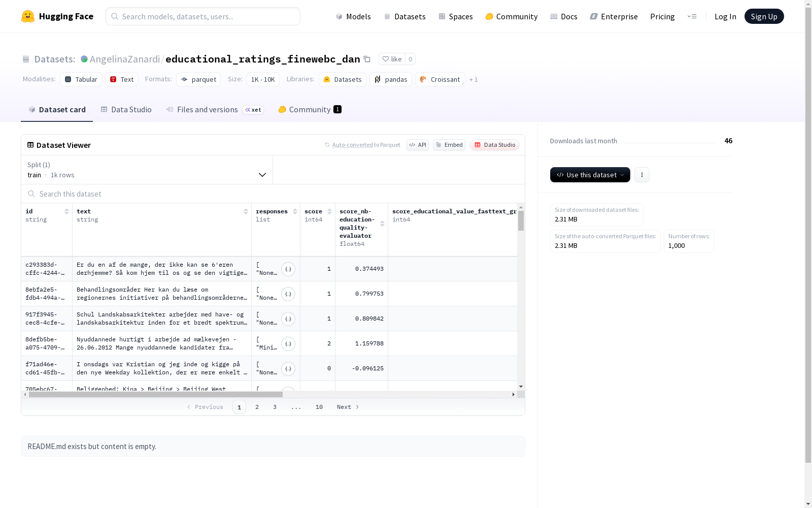Click the Datasets: breadcrumb label
The image size is (812, 508).
pyautogui.click(x=55, y=59)
